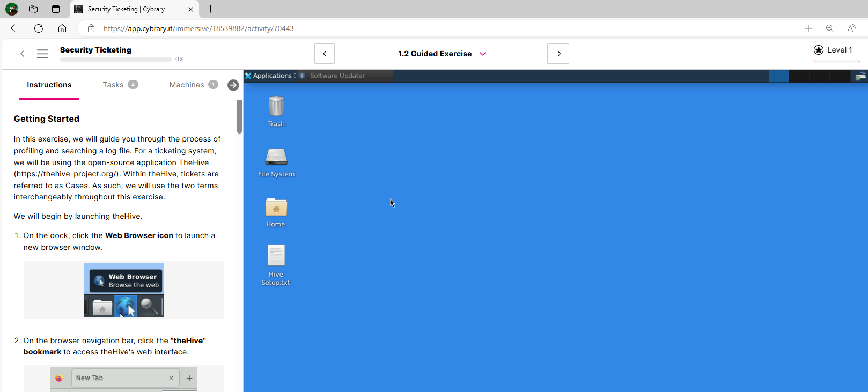
Task: Click the instructions panel scrollbar
Action: (x=239, y=117)
